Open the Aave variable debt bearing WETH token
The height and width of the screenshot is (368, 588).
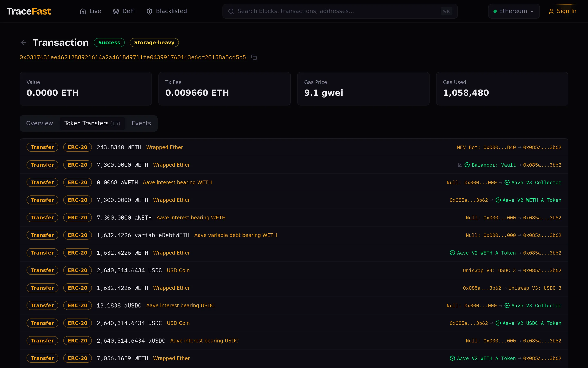(x=235, y=235)
